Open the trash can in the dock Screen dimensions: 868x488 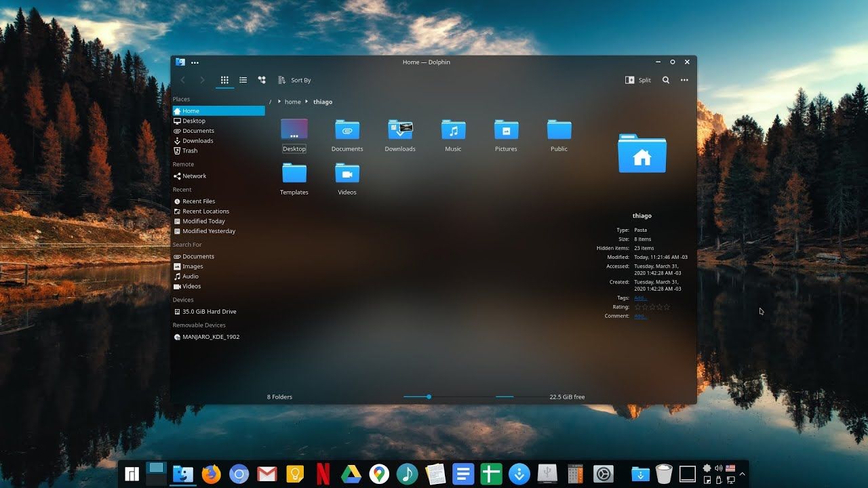click(665, 474)
